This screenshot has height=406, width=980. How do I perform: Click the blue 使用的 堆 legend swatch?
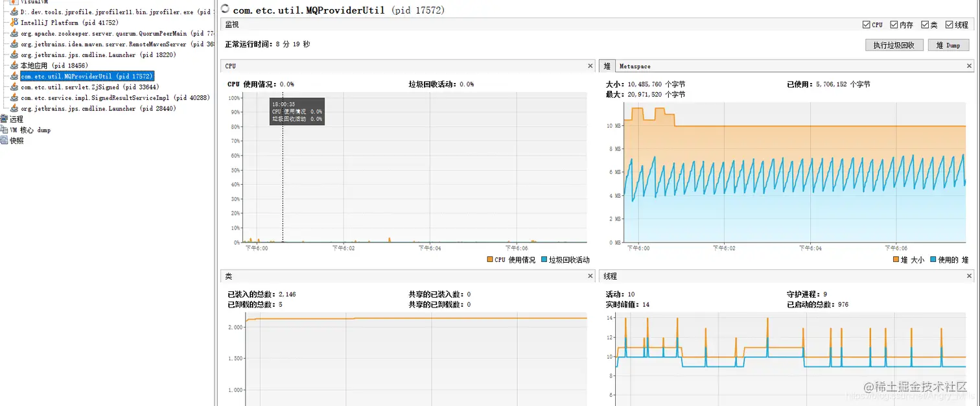(x=933, y=259)
